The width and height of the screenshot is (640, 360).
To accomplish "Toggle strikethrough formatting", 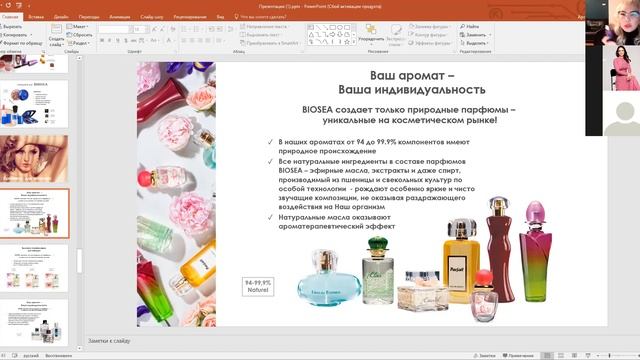I will [x=133, y=40].
